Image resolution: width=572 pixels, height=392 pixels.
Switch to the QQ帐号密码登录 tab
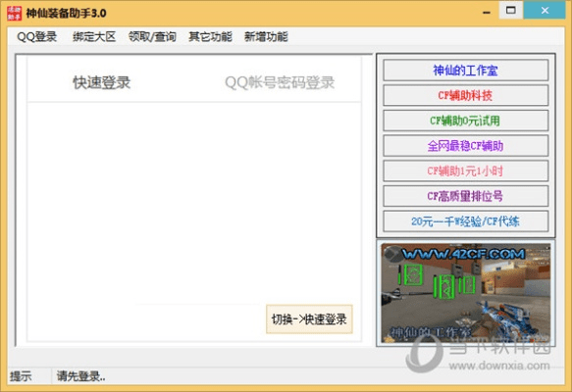point(280,82)
